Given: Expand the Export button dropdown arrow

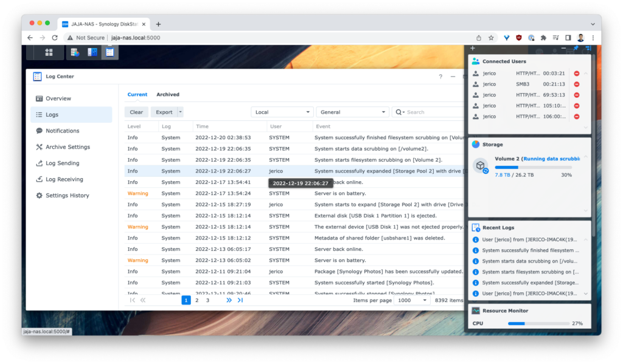Looking at the screenshot, I should pyautogui.click(x=180, y=112).
